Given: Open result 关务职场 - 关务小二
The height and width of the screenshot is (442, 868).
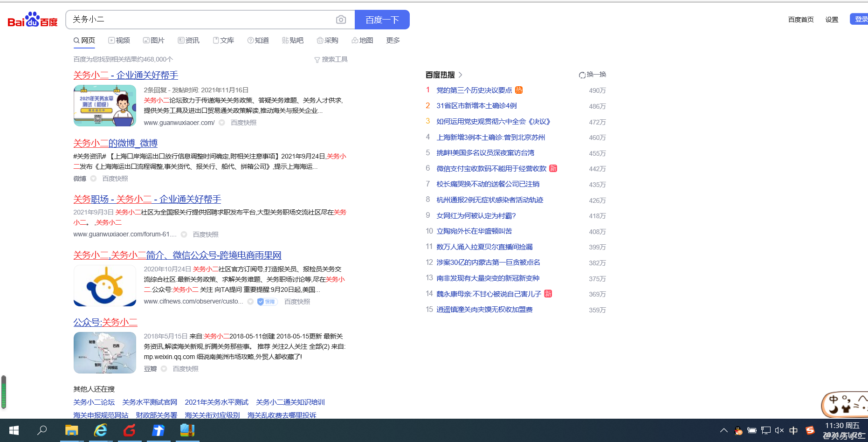Looking at the screenshot, I should point(147,199).
